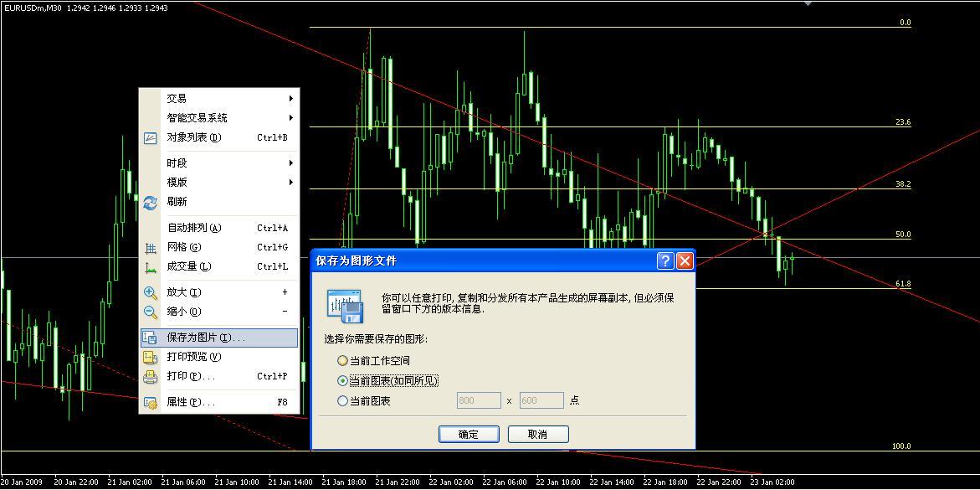Expand the 时段 submenu arrow
This screenshot has height=490, width=980.
[x=291, y=163]
